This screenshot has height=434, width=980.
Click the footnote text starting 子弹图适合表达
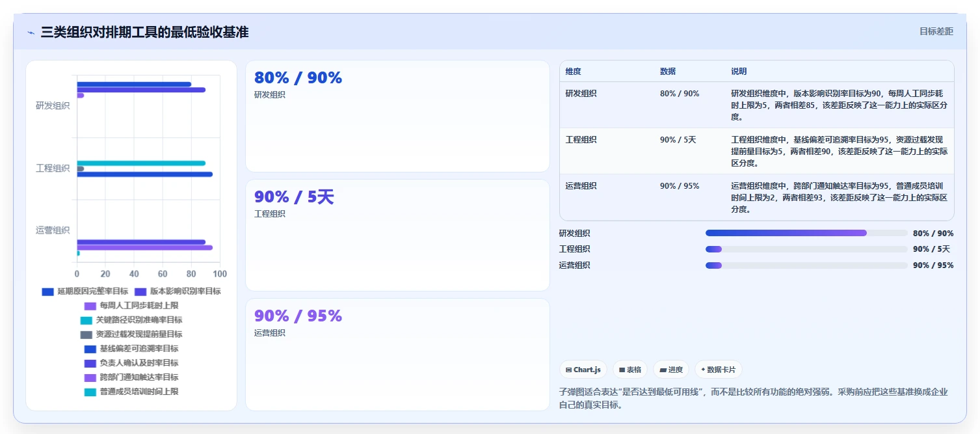pos(754,398)
